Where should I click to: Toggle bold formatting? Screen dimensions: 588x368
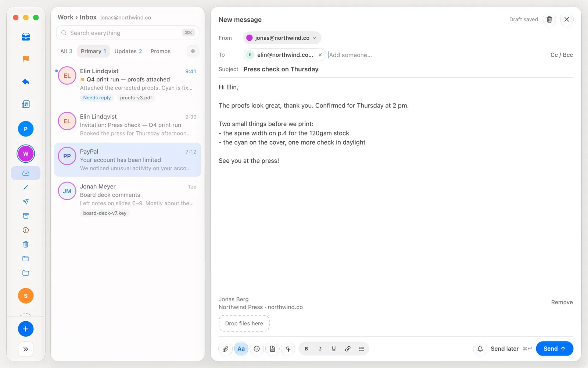pyautogui.click(x=306, y=349)
